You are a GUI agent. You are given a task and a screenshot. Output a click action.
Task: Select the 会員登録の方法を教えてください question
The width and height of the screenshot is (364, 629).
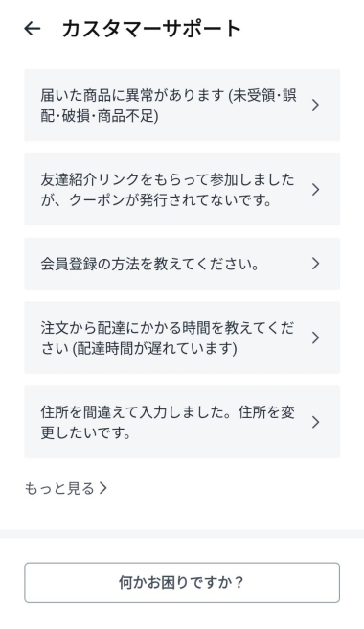click(182, 264)
